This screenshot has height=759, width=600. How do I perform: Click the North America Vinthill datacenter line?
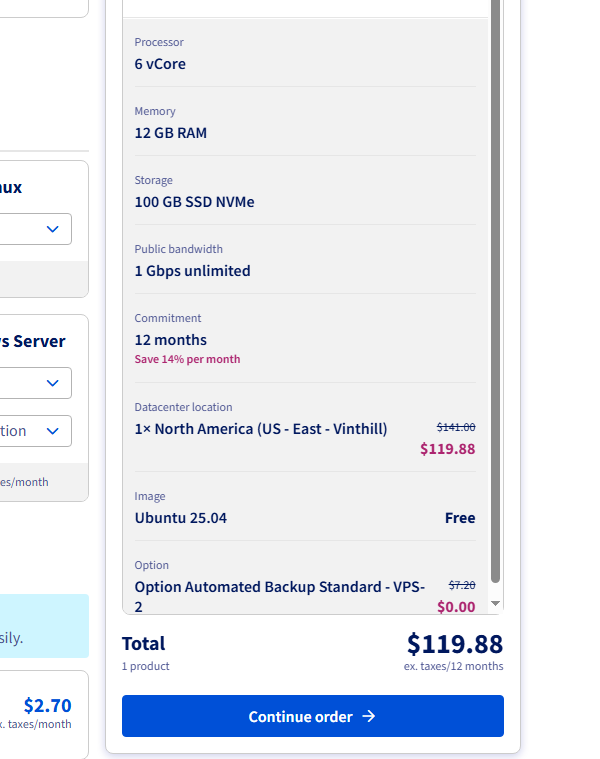coord(261,429)
